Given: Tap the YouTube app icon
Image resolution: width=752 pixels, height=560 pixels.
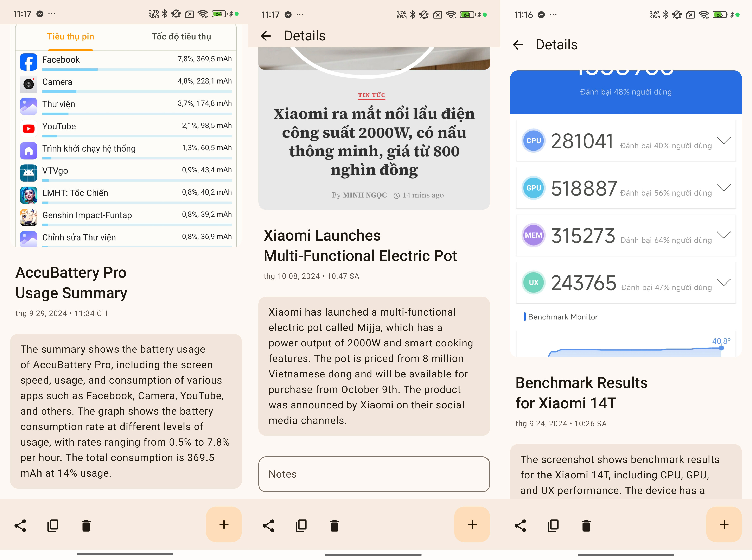Looking at the screenshot, I should coord(28,128).
